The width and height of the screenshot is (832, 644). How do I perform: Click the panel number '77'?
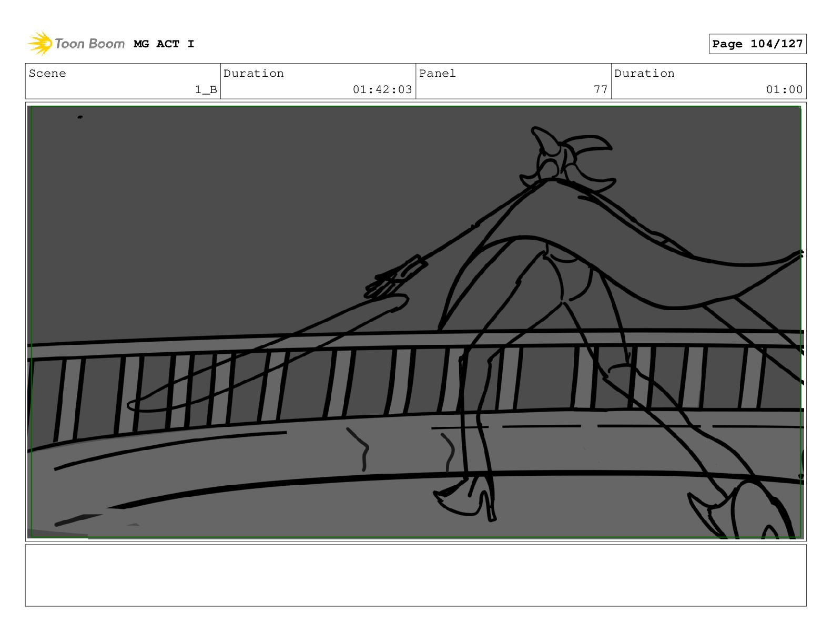click(x=601, y=90)
